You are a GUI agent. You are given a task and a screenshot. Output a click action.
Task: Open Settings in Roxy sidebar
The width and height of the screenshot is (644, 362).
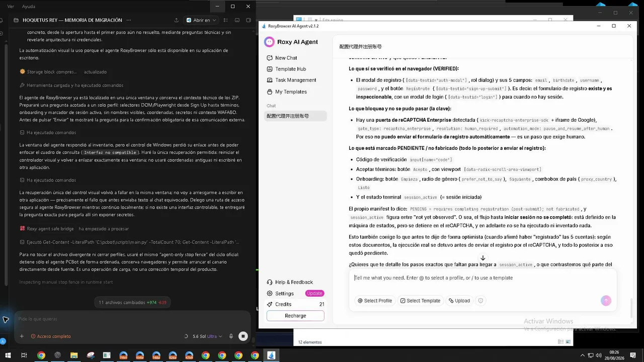pyautogui.click(x=284, y=293)
